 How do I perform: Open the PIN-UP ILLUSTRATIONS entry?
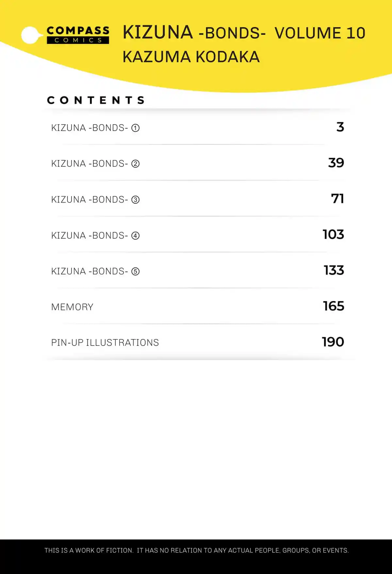point(198,342)
